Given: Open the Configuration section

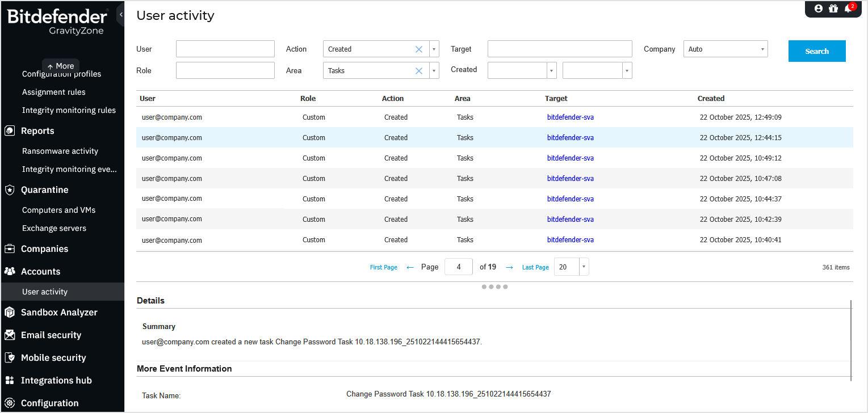Looking at the screenshot, I should point(49,403).
